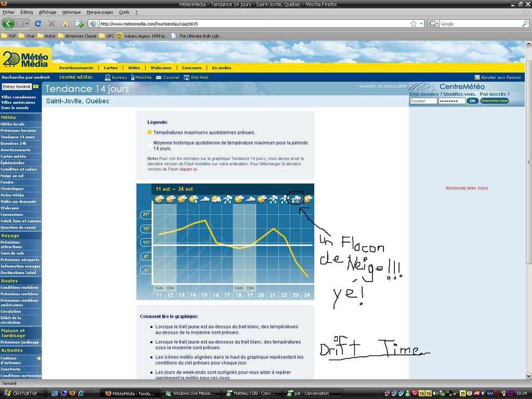Viewport: 532px width, 399px height.
Task: Click the search magnifier icon in Google box
Action: tap(525, 24)
